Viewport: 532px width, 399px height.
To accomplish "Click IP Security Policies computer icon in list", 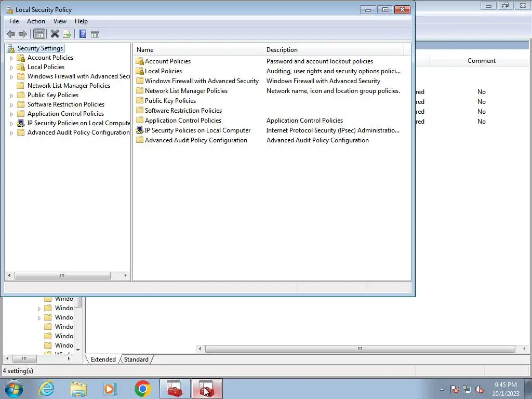I will [139, 130].
